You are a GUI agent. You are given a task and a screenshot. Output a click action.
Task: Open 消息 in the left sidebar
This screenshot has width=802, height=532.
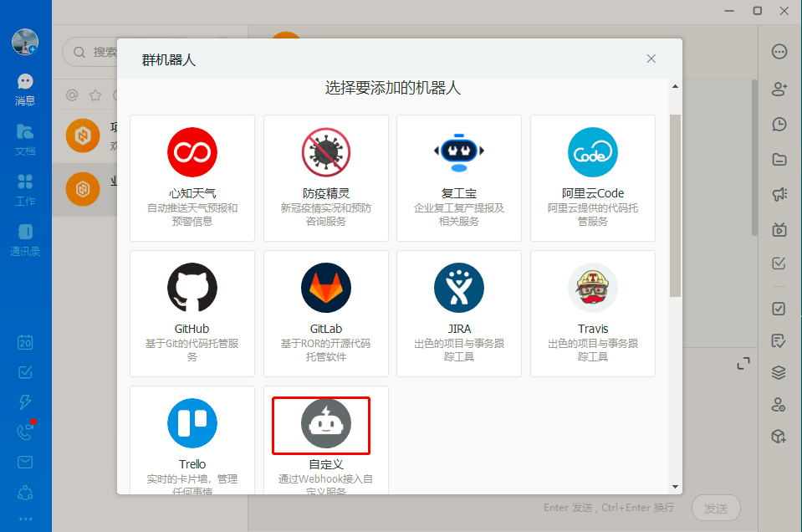(x=25, y=90)
